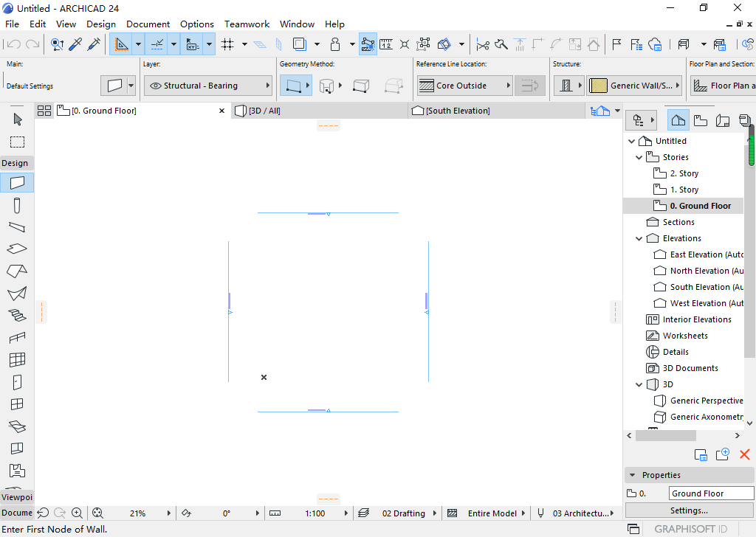Activate the Door tool

point(17,382)
